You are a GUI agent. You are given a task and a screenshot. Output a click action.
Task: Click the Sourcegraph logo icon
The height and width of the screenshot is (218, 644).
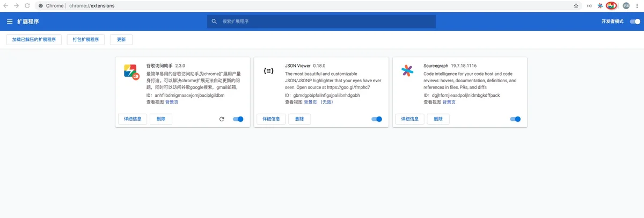coord(408,71)
